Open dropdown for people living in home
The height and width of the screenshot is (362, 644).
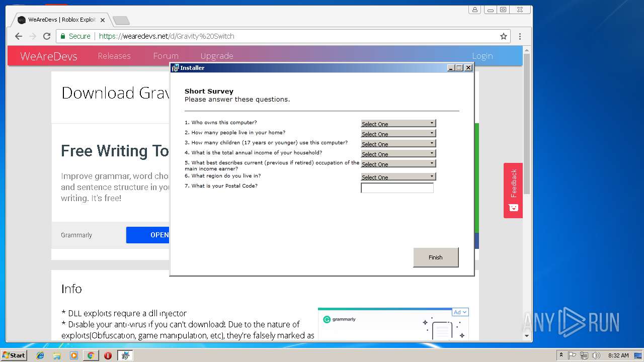coord(398,133)
